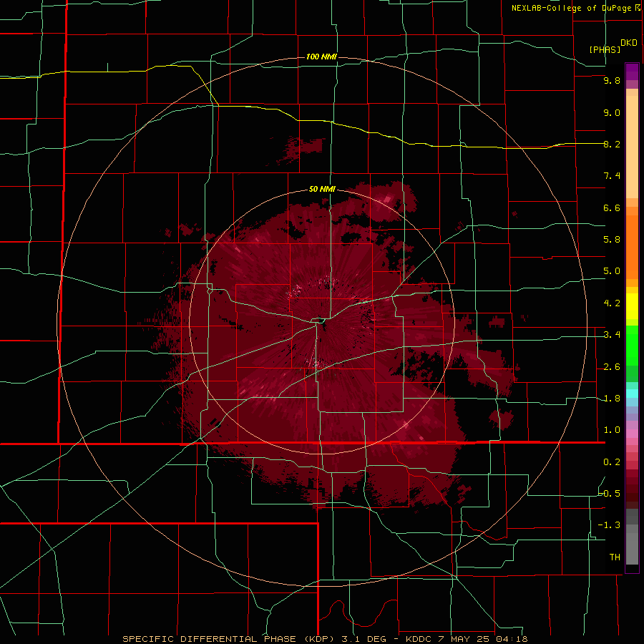Pick the purple top segment of color bar
This screenshot has height=644, width=644.
point(632,72)
